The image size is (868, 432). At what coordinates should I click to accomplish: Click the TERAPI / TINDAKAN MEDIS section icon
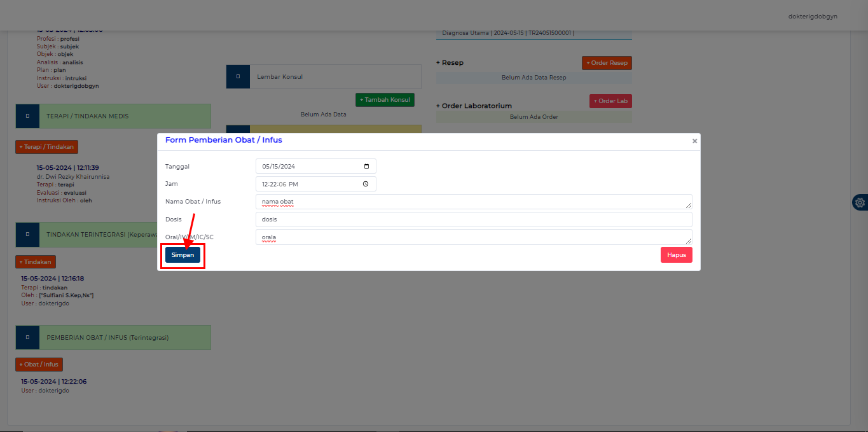point(27,116)
